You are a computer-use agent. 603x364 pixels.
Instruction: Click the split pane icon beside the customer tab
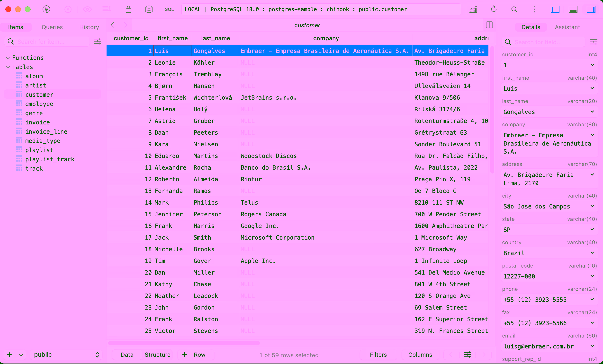489,25
